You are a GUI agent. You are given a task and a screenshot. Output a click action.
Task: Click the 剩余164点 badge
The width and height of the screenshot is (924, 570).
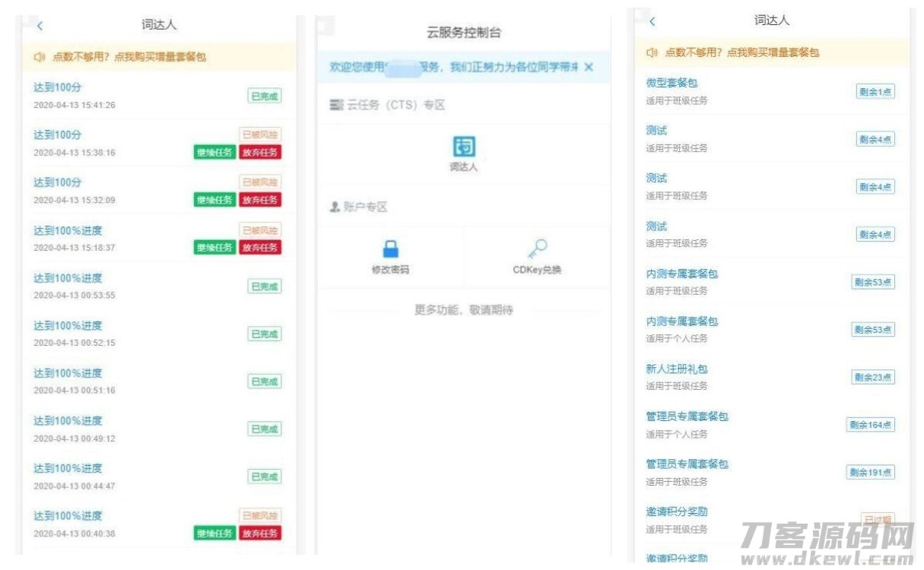pos(871,425)
